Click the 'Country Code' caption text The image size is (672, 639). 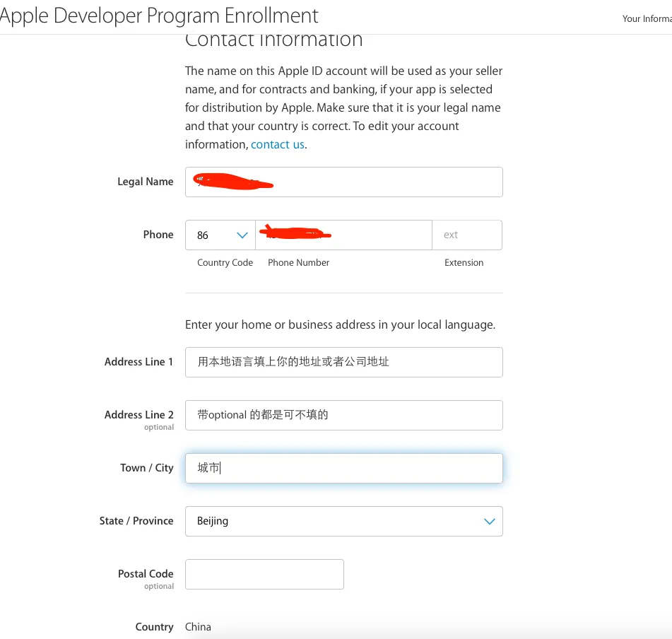(225, 262)
